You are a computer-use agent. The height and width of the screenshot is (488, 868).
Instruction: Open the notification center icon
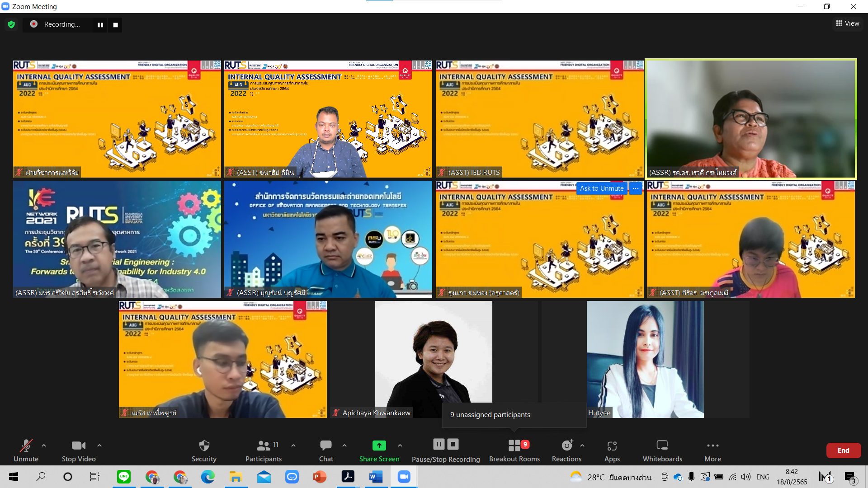[x=850, y=477]
